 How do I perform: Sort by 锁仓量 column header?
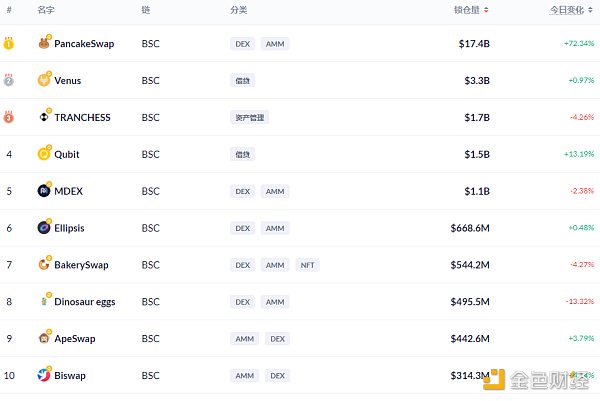tap(471, 9)
